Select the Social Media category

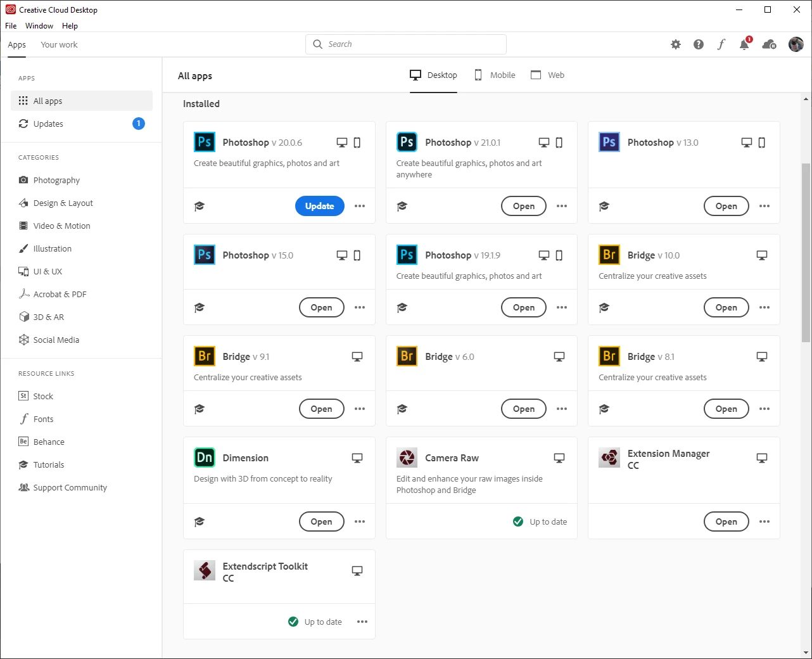tap(82, 340)
